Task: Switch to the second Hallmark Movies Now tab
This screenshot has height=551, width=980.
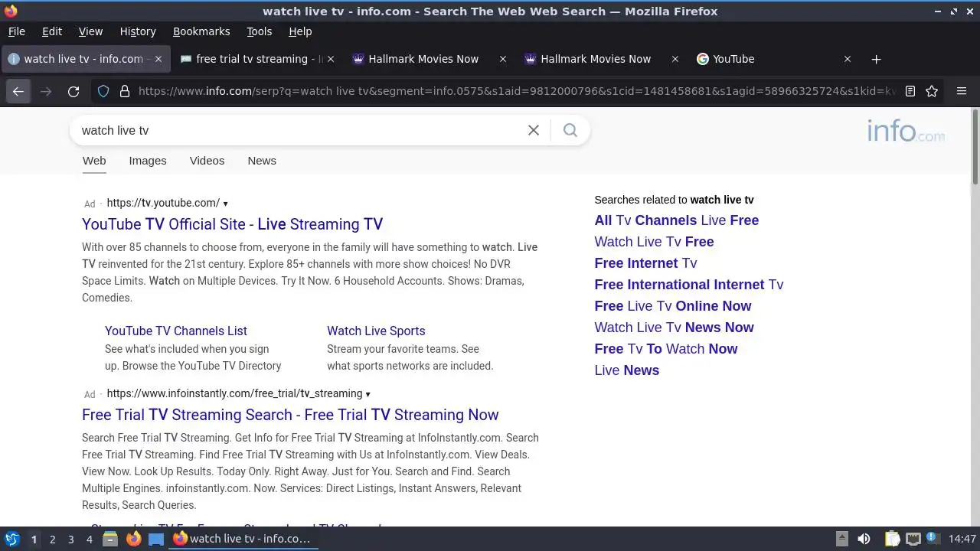Action: pyautogui.click(x=601, y=59)
